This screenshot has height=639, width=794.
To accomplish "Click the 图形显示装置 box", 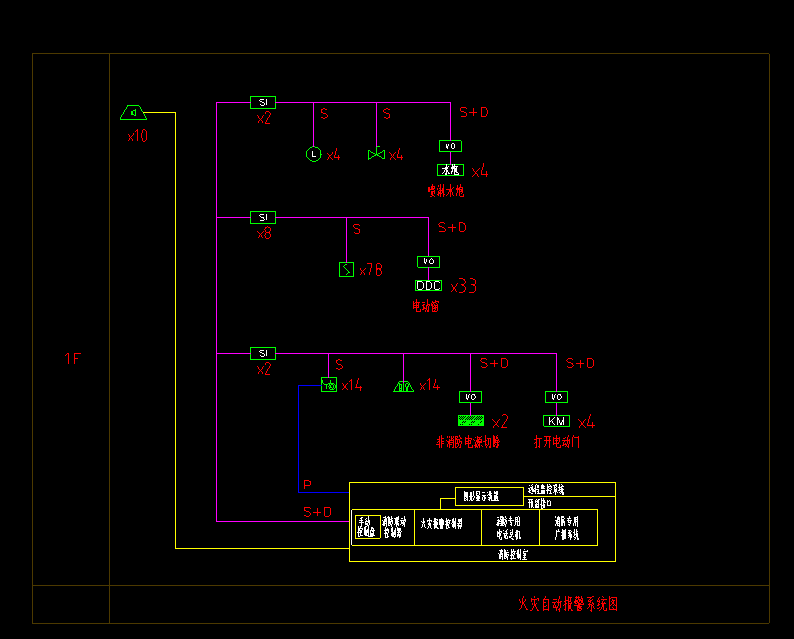I will click(489, 496).
